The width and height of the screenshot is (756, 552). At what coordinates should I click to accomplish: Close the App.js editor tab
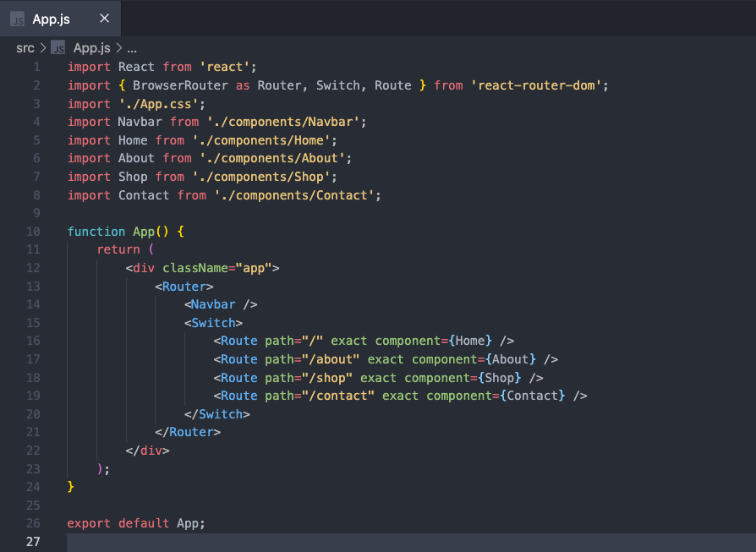click(x=105, y=17)
